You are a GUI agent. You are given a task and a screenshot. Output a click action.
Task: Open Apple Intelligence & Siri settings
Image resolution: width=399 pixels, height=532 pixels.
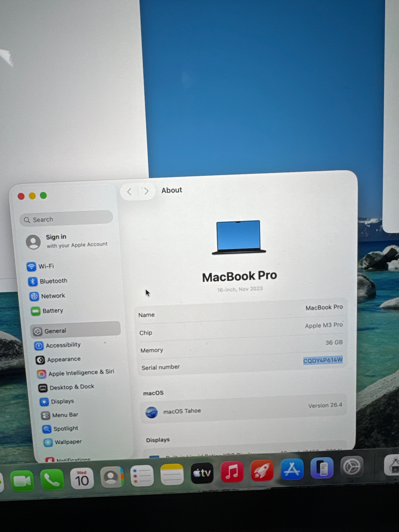click(75, 373)
